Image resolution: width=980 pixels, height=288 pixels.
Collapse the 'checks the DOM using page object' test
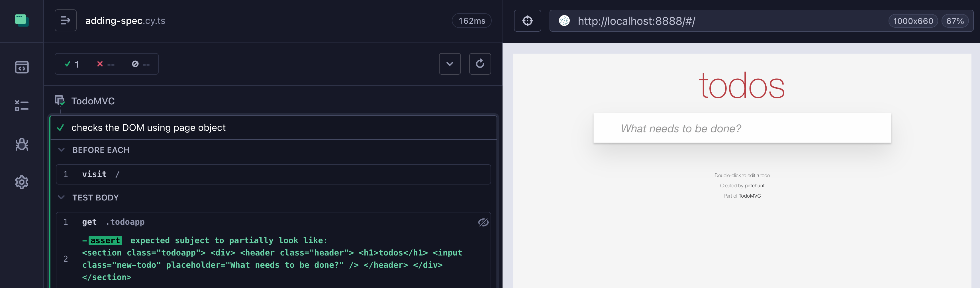(x=273, y=128)
